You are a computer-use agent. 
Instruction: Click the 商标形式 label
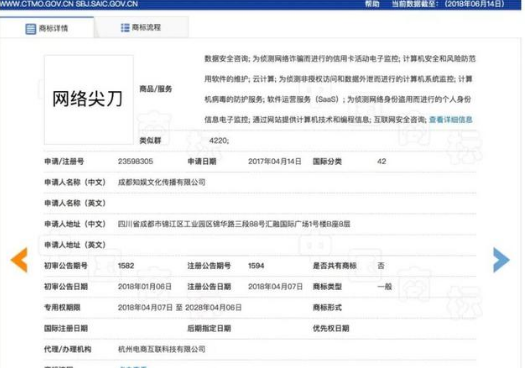pyautogui.click(x=327, y=308)
